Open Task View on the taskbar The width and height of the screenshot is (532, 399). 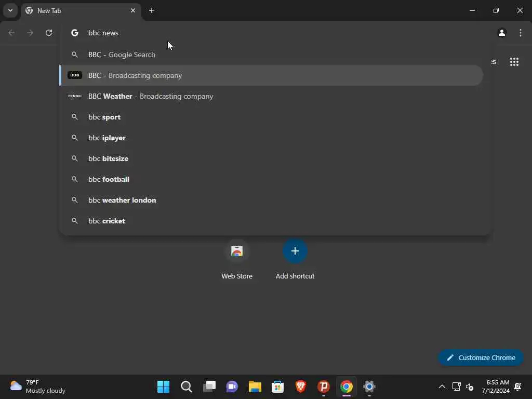click(209, 387)
